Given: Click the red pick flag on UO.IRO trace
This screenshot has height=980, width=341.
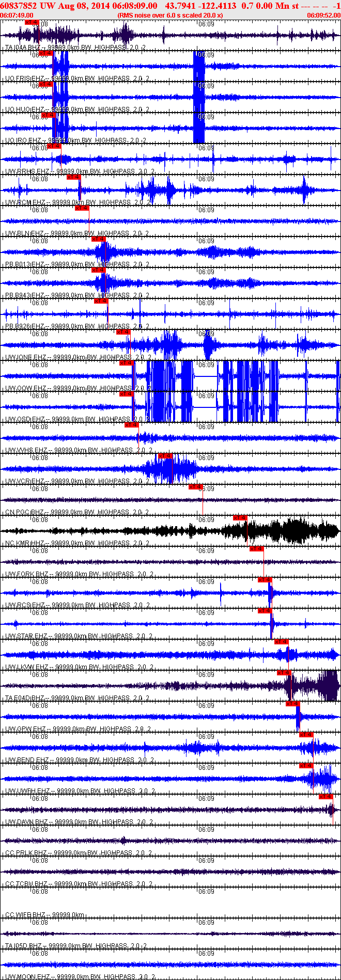Looking at the screenshot, I should tap(48, 115).
